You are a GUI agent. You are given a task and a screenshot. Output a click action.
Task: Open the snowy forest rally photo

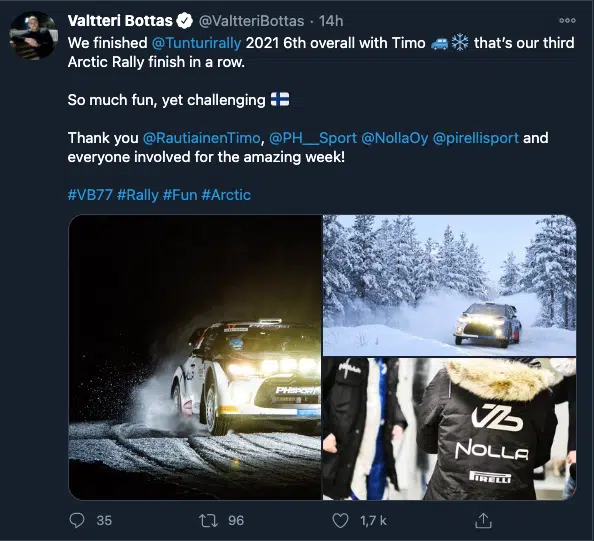(x=450, y=285)
